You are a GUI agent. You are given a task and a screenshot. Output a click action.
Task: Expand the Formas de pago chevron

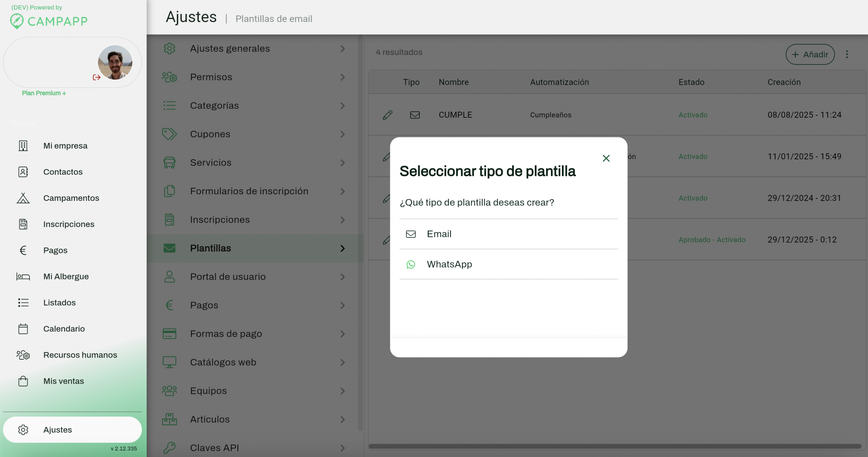(342, 334)
